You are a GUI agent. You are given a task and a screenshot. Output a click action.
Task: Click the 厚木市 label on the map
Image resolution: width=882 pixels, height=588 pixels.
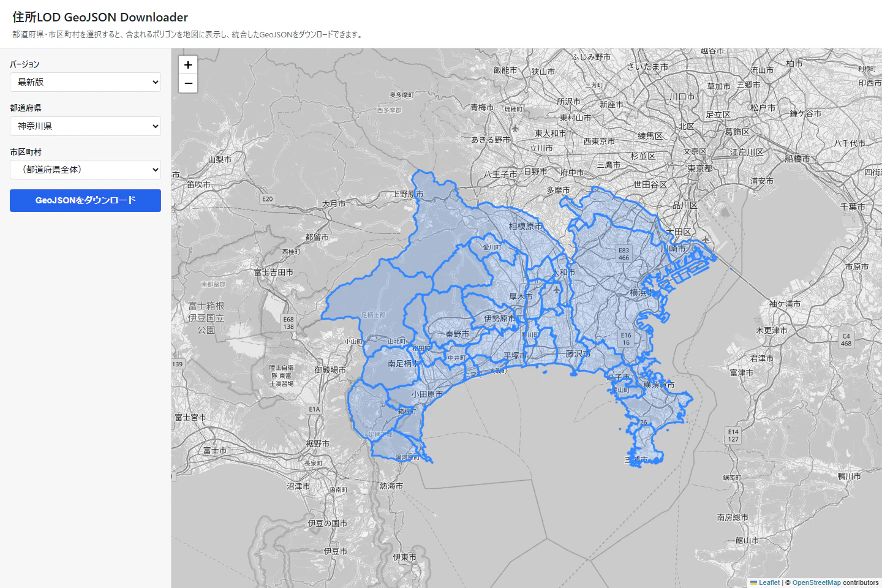click(521, 296)
